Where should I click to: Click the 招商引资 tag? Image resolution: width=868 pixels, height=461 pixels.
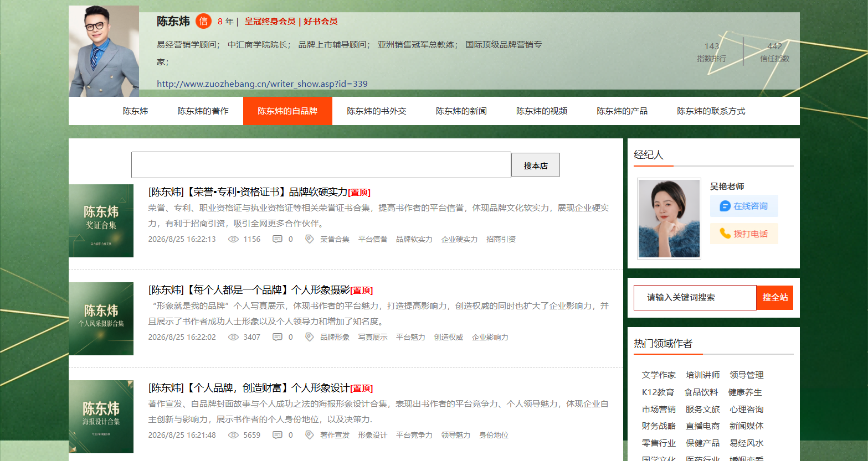pyautogui.click(x=501, y=239)
